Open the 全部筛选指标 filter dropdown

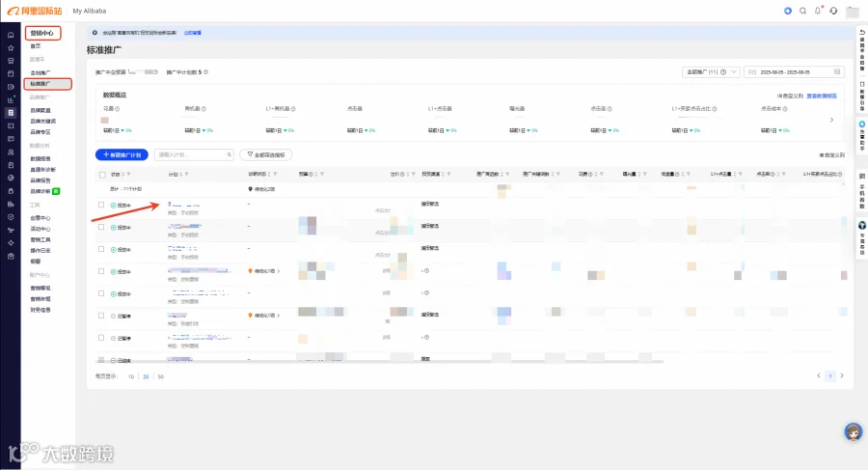[x=266, y=154]
